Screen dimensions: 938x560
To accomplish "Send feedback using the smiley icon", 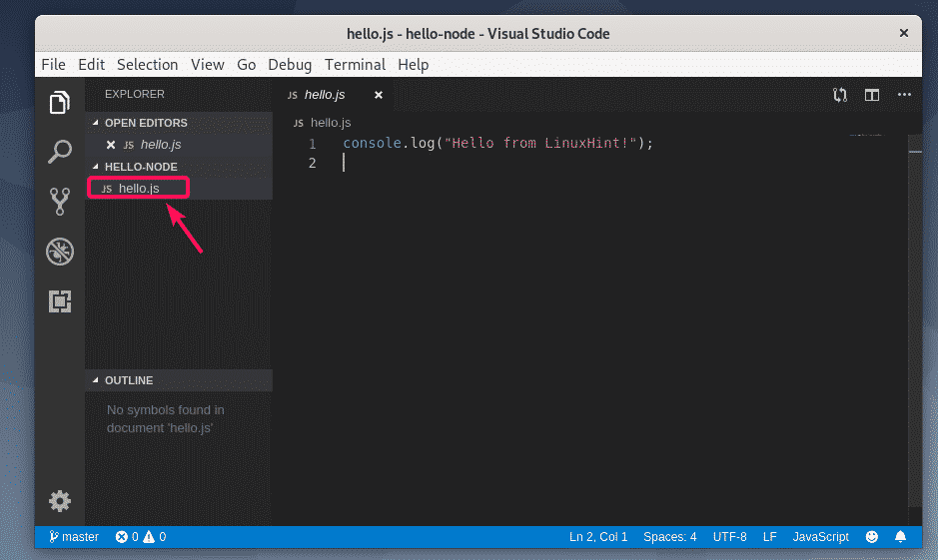I will pos(872,537).
